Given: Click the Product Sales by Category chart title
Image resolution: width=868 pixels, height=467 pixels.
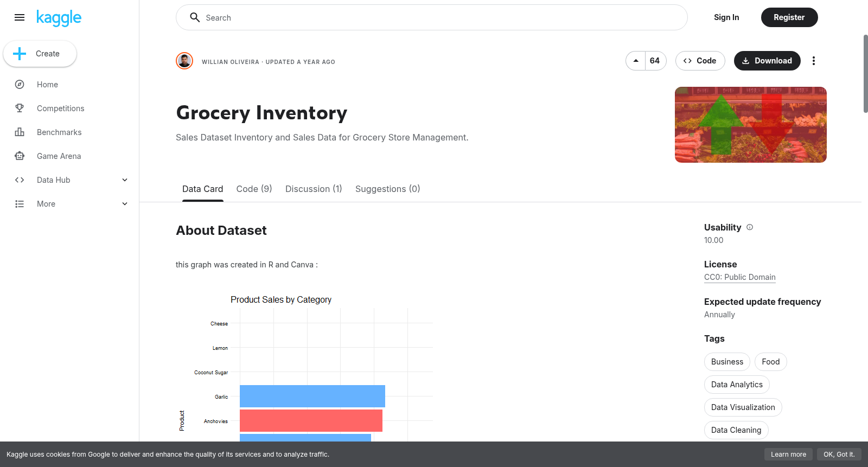Looking at the screenshot, I should (x=281, y=299).
